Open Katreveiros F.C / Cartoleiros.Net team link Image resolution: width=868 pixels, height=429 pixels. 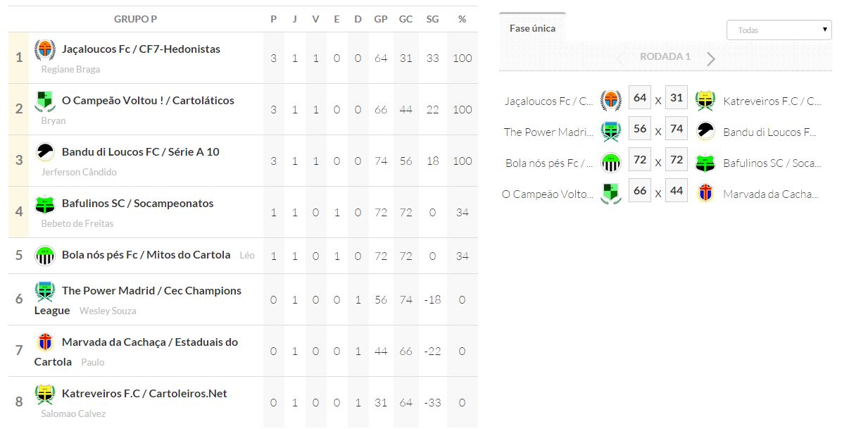pos(144,394)
